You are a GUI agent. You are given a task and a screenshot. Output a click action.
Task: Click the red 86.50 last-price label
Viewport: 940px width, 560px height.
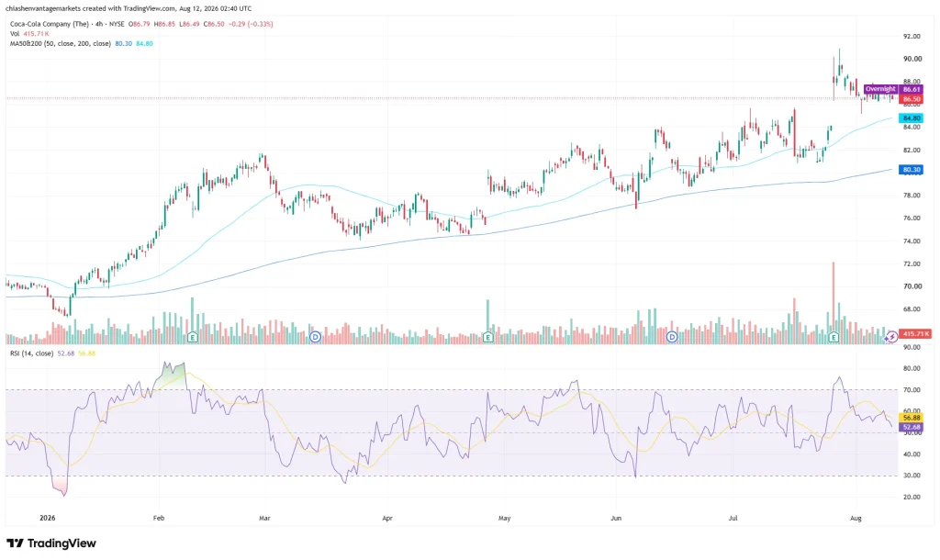click(912, 99)
